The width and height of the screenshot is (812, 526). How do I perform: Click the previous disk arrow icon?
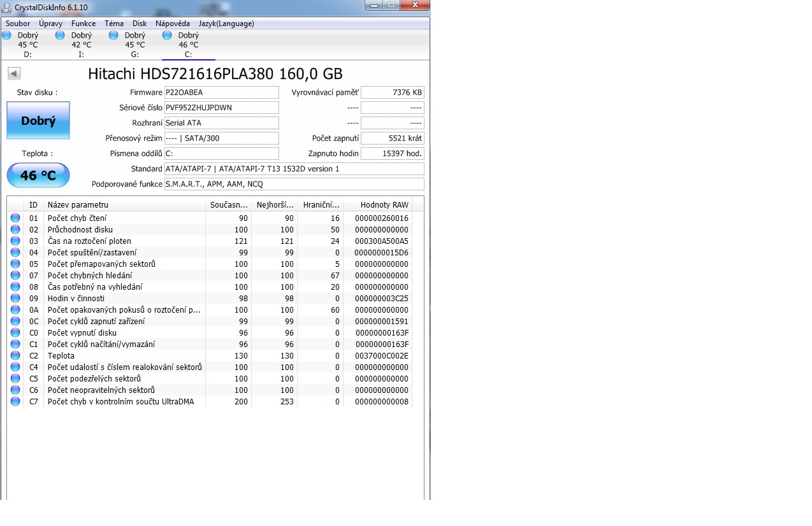(14, 73)
